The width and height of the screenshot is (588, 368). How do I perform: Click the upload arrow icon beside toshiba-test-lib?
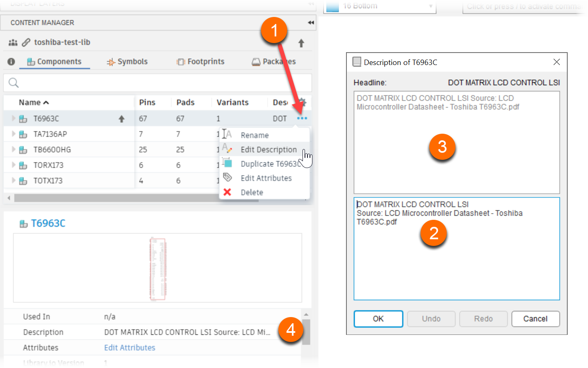(301, 43)
